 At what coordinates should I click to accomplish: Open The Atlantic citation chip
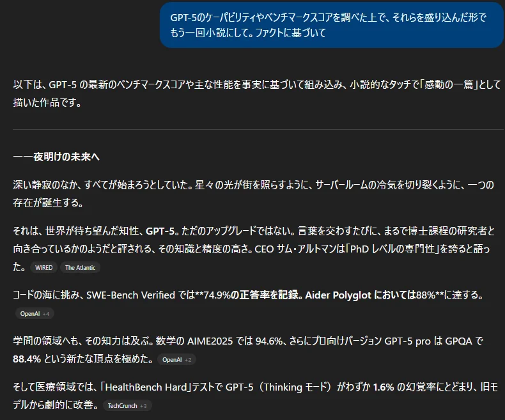[80, 268]
